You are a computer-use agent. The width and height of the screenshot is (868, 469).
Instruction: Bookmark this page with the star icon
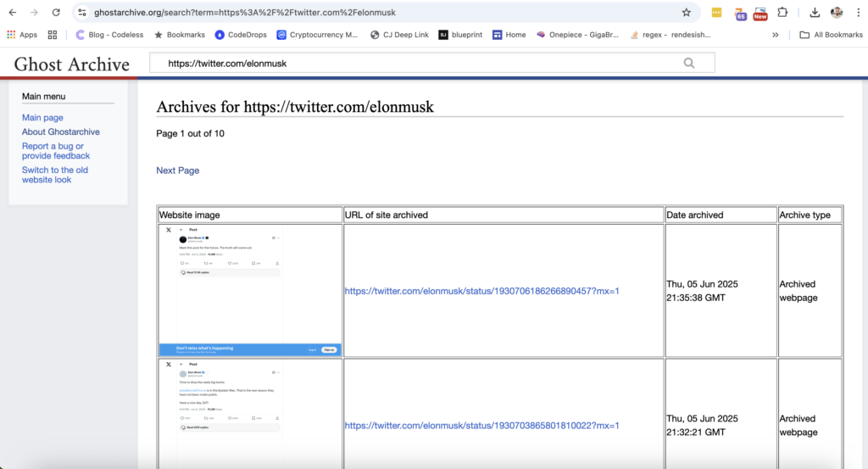[x=687, y=12]
